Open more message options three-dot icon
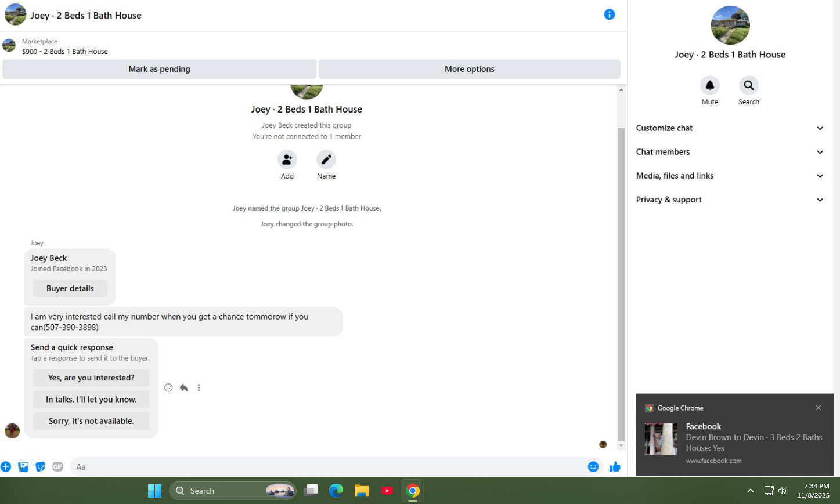 click(199, 387)
